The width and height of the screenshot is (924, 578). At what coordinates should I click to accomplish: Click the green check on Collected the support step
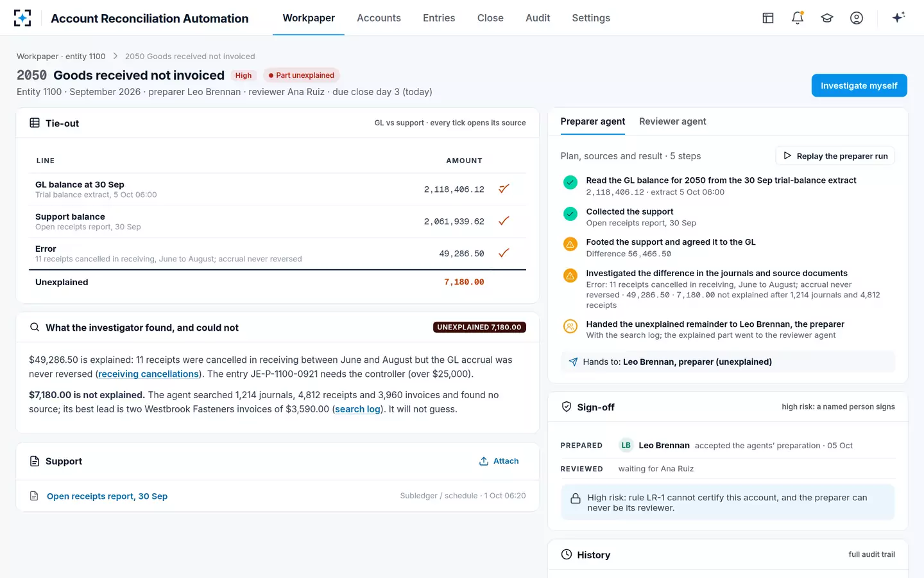570,213
